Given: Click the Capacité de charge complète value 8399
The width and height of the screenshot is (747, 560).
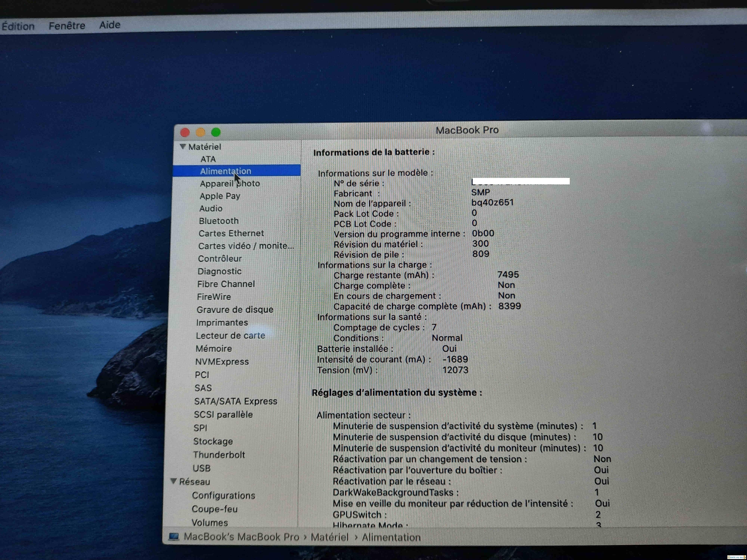Looking at the screenshot, I should pyautogui.click(x=510, y=306).
